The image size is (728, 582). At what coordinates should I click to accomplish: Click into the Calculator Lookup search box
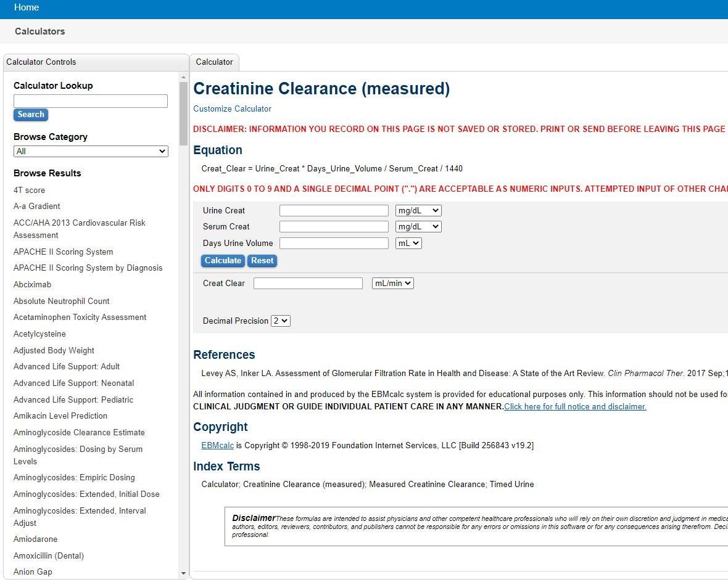[91, 101]
